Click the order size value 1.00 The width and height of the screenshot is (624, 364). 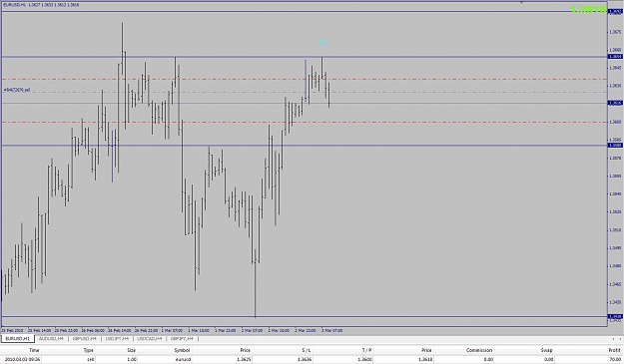132,359
